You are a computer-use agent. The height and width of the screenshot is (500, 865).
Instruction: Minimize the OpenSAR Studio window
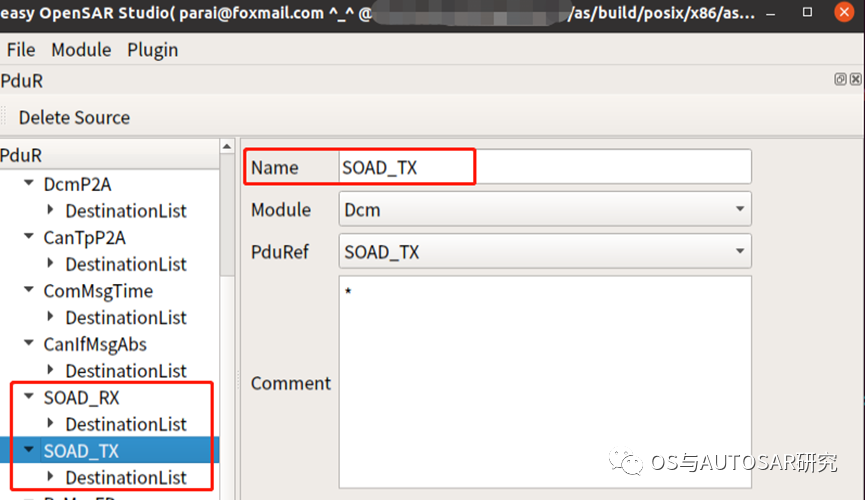(x=771, y=13)
